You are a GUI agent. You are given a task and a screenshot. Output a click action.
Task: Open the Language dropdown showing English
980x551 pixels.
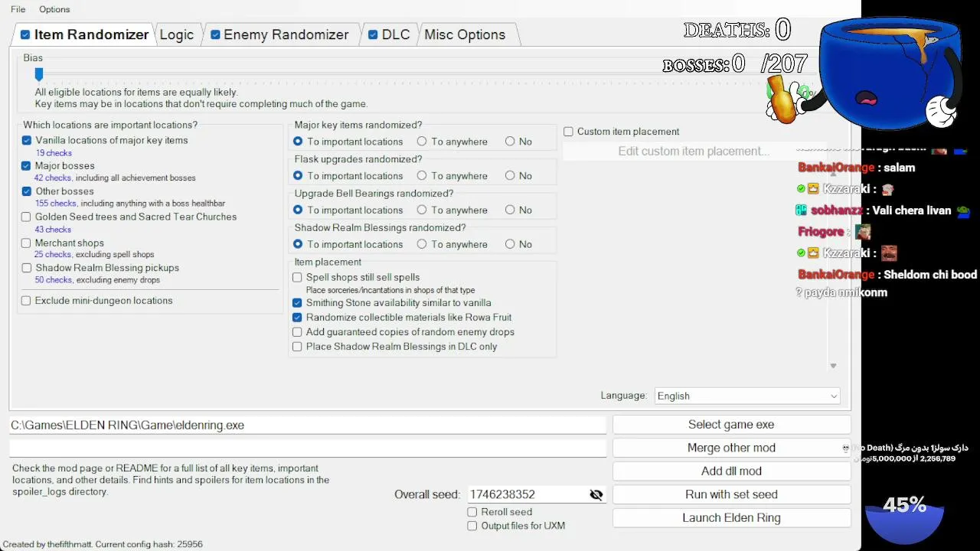[x=747, y=396]
